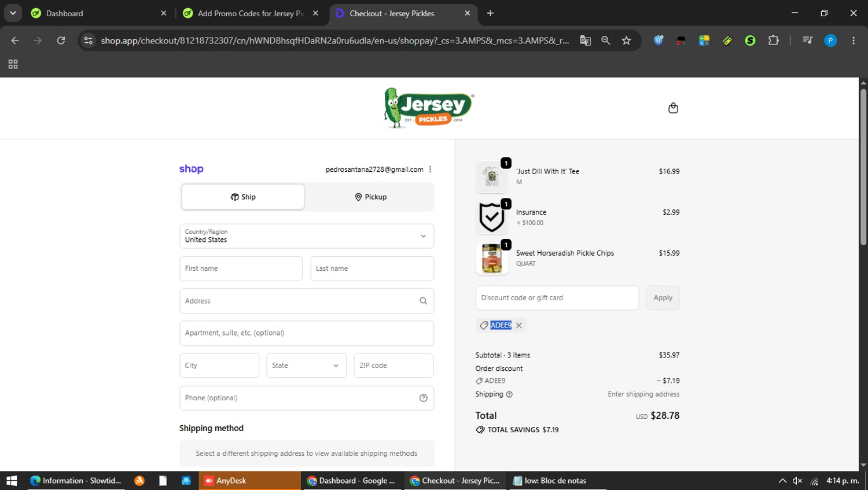
Task: Open Chrome three-dot menu
Action: pyautogui.click(x=854, y=40)
